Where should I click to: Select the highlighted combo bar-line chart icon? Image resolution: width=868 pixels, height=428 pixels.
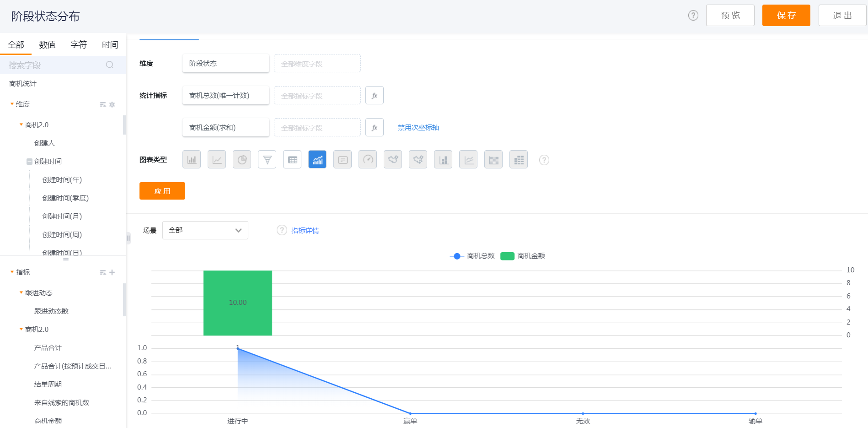click(317, 160)
